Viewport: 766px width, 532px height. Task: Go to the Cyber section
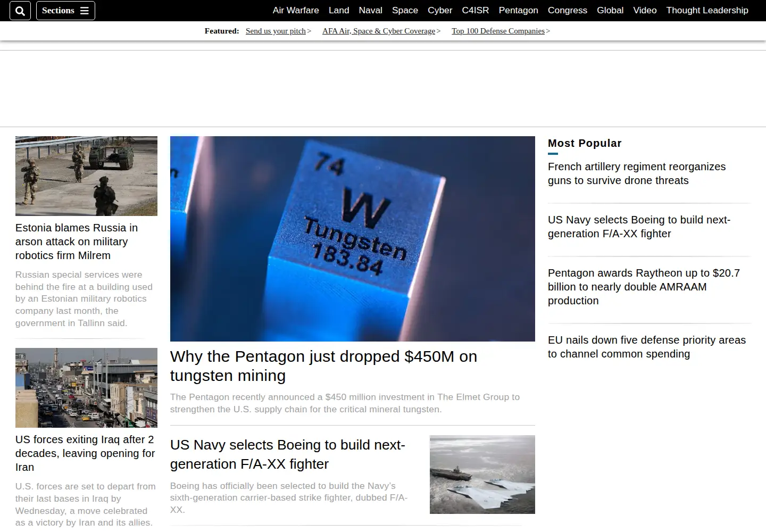[440, 10]
